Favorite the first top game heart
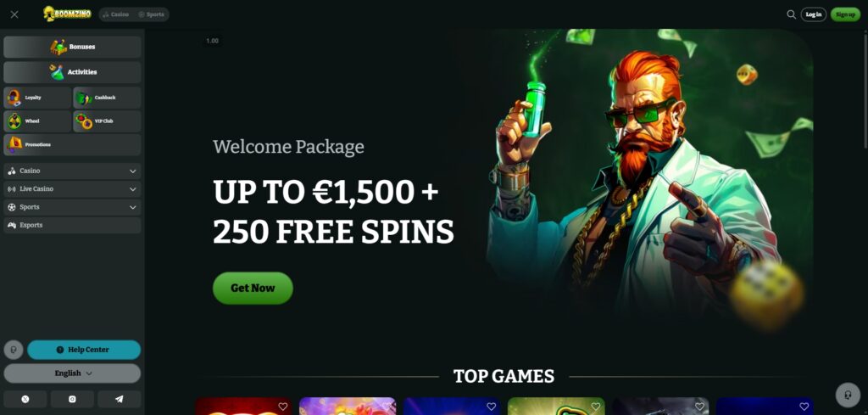Viewport: 868px width, 415px height. (283, 407)
